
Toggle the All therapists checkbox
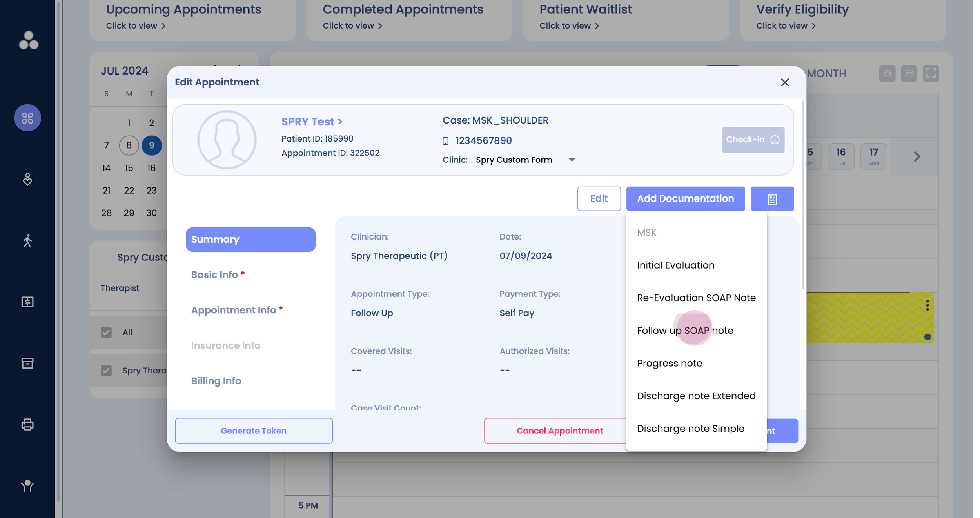tap(106, 332)
